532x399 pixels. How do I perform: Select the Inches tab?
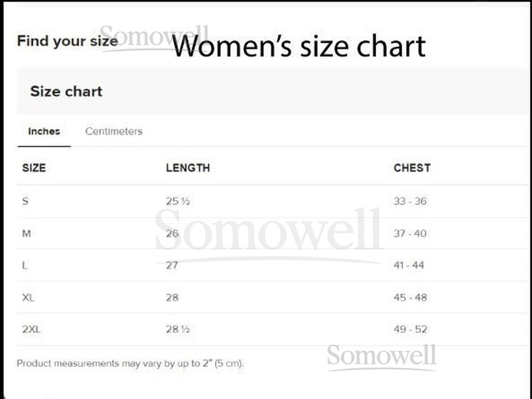44,131
